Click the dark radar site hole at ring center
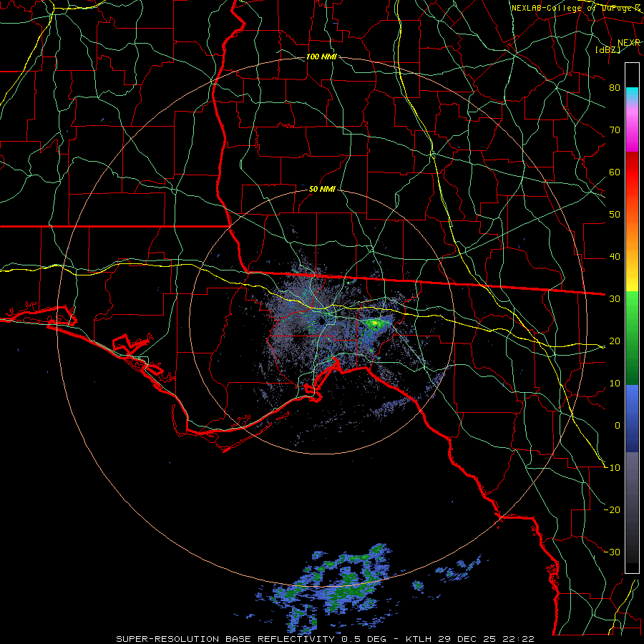Screen dimensions: 644x644 point(322,321)
